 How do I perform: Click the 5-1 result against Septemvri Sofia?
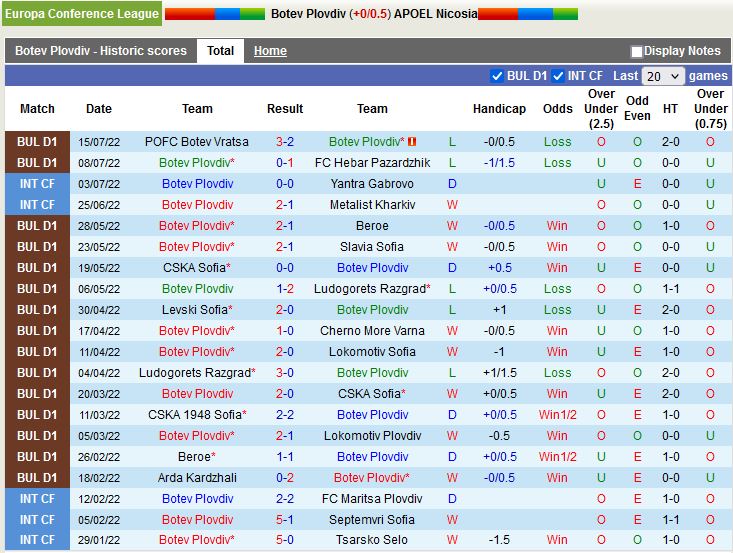point(285,520)
